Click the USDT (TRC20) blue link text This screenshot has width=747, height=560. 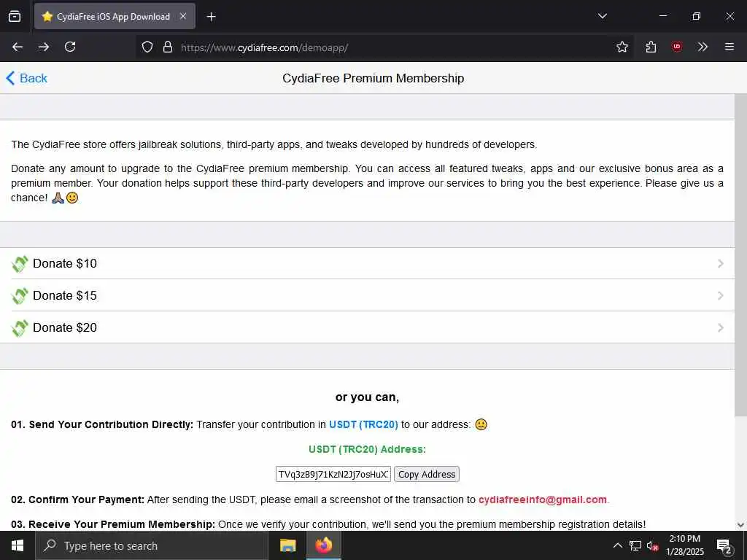pos(363,424)
